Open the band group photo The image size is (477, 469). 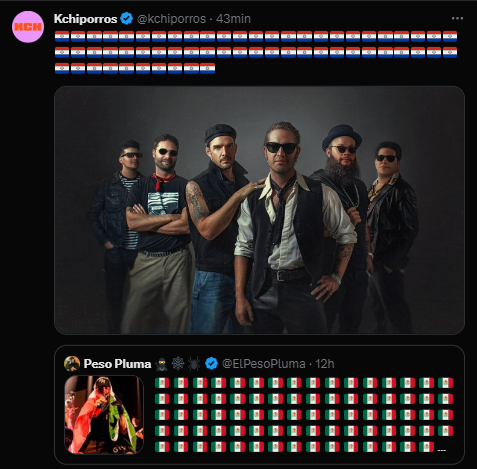[x=259, y=210]
